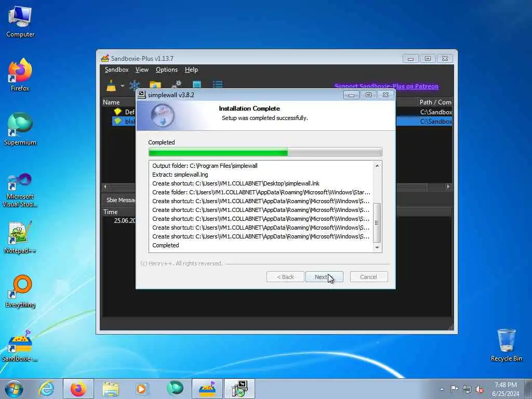
Task: Click the 'Extract: simplewall.lng' log line
Action: tap(180, 175)
